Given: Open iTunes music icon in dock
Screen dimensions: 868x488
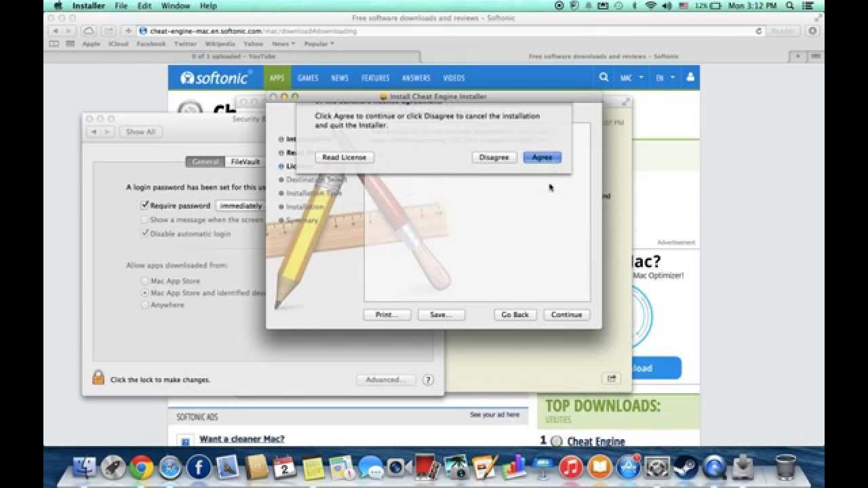Looking at the screenshot, I should pyautogui.click(x=571, y=467).
